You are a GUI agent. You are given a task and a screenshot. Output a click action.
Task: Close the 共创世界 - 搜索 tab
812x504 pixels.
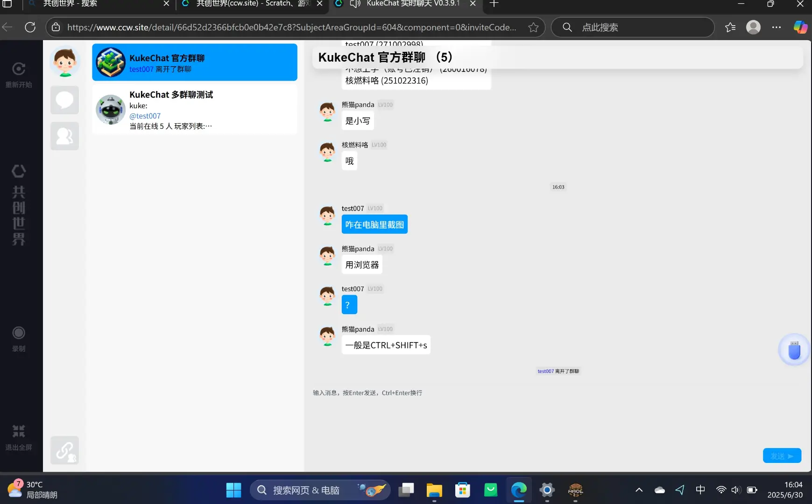pos(166,4)
